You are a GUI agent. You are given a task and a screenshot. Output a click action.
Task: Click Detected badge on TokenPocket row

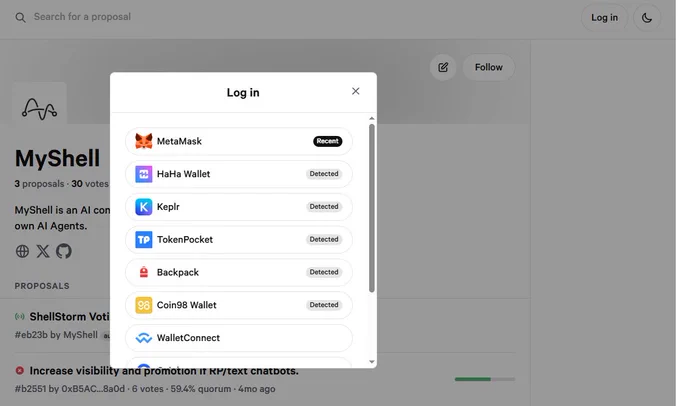(x=324, y=239)
